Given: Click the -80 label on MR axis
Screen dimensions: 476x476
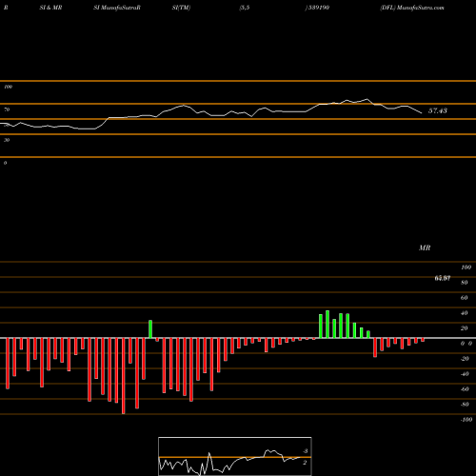Looking at the screenshot, I should [x=465, y=405].
